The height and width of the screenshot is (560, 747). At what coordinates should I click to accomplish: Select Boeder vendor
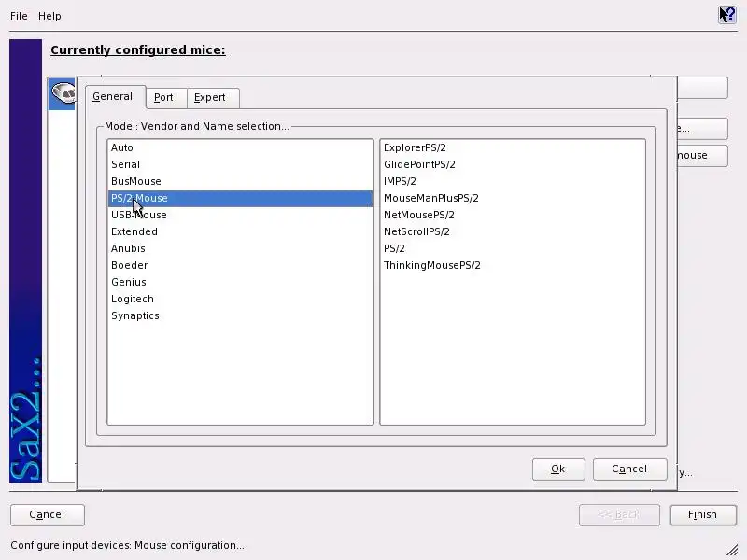coord(240,265)
